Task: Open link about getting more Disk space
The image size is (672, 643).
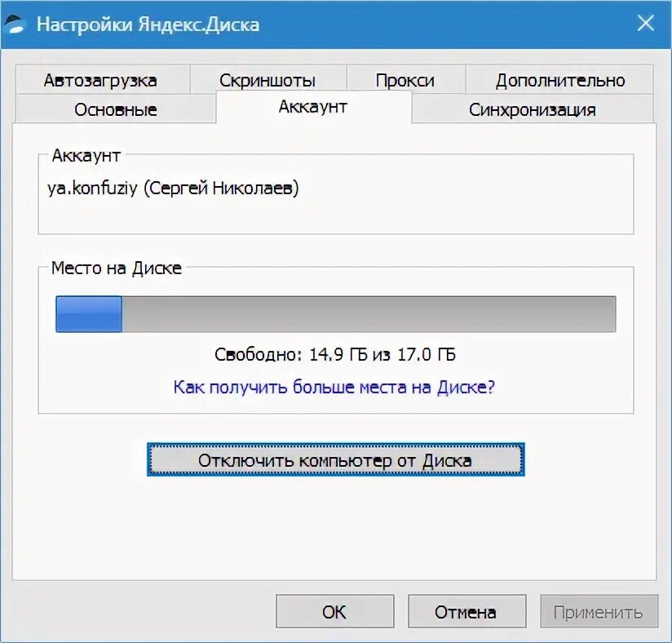Action: click(334, 387)
